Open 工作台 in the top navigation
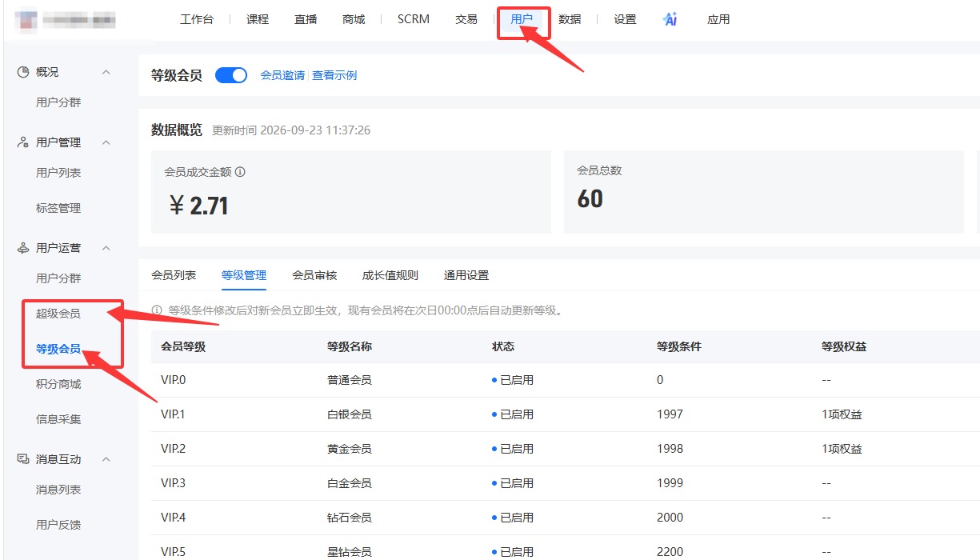980x560 pixels. (197, 19)
